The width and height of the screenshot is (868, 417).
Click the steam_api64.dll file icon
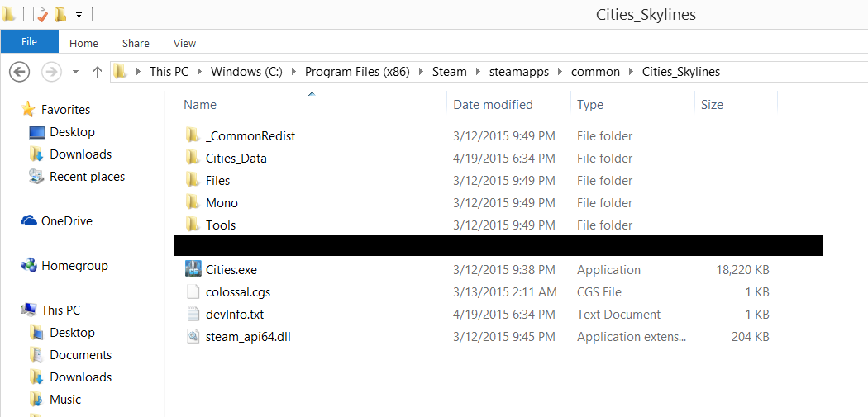[x=193, y=337]
